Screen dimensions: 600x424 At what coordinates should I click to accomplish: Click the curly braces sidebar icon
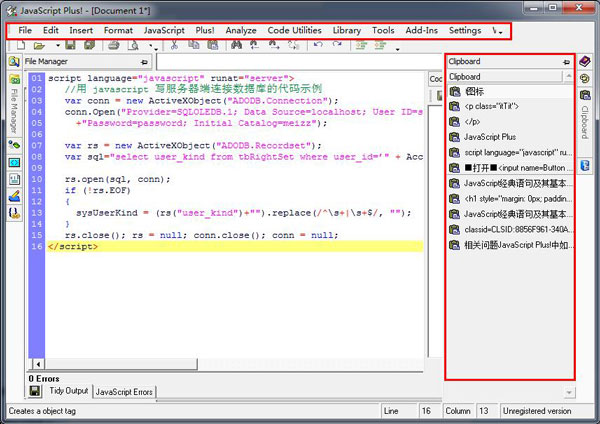point(14,213)
